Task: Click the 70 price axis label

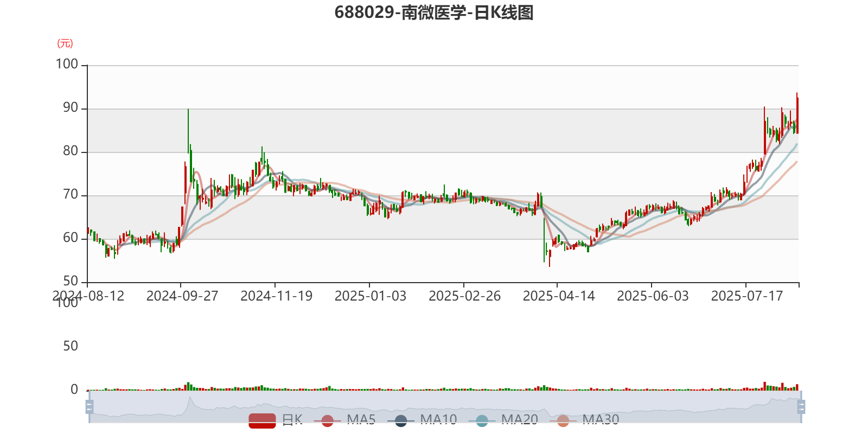Action: pos(71,195)
